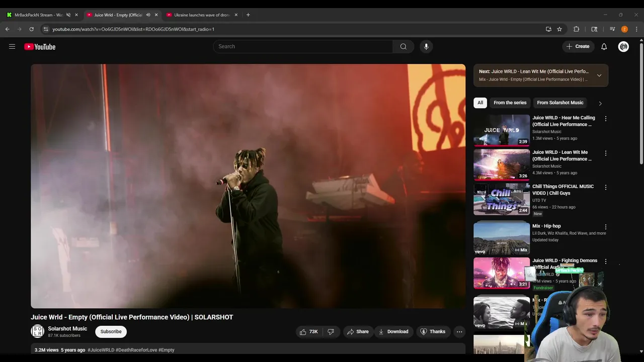Click the browser address bar URL

(x=133, y=29)
